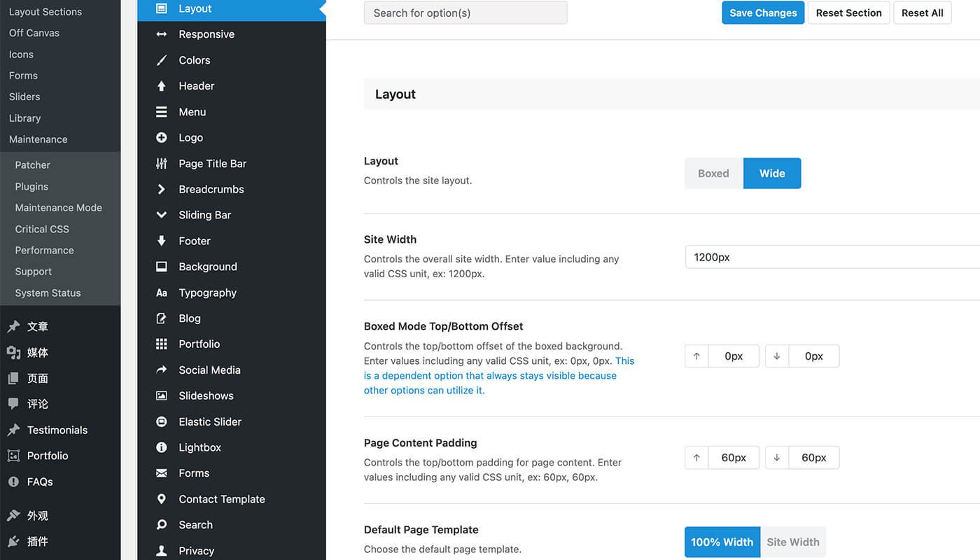Click the Social Media share icon
The height and width of the screenshot is (560, 980).
[162, 370]
